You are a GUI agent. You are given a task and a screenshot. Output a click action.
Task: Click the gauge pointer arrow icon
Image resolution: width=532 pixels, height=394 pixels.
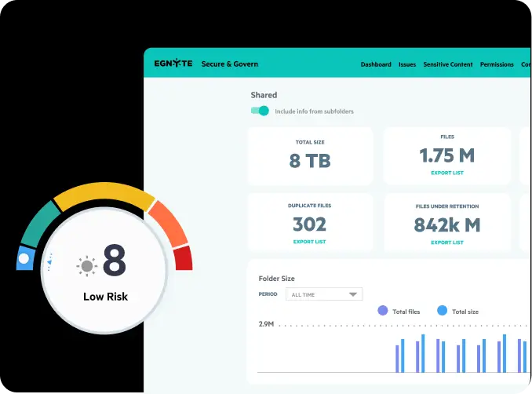click(x=50, y=262)
